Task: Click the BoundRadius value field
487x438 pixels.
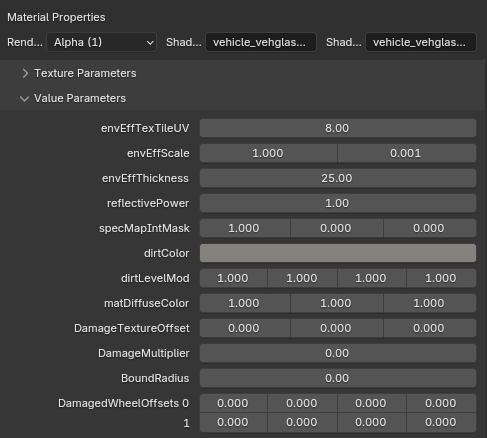Action: point(338,378)
